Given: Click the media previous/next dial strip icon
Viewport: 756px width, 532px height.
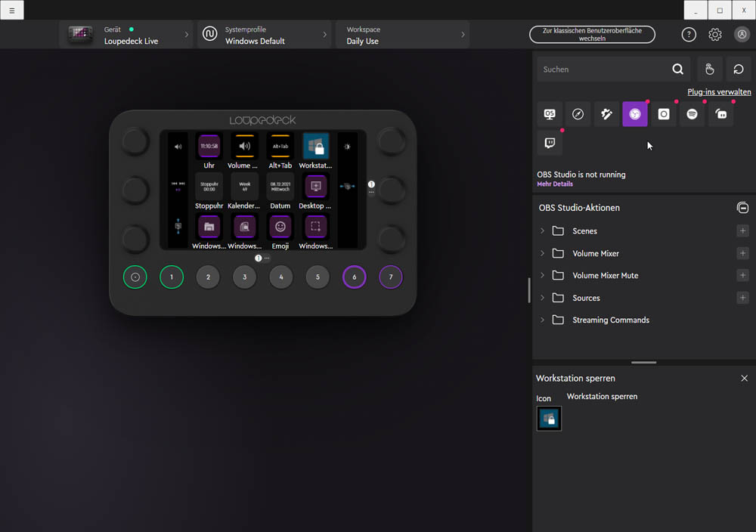Looking at the screenshot, I should (178, 186).
